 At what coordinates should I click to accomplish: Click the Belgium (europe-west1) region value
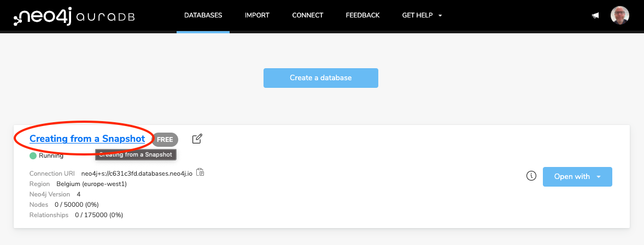pos(92,184)
